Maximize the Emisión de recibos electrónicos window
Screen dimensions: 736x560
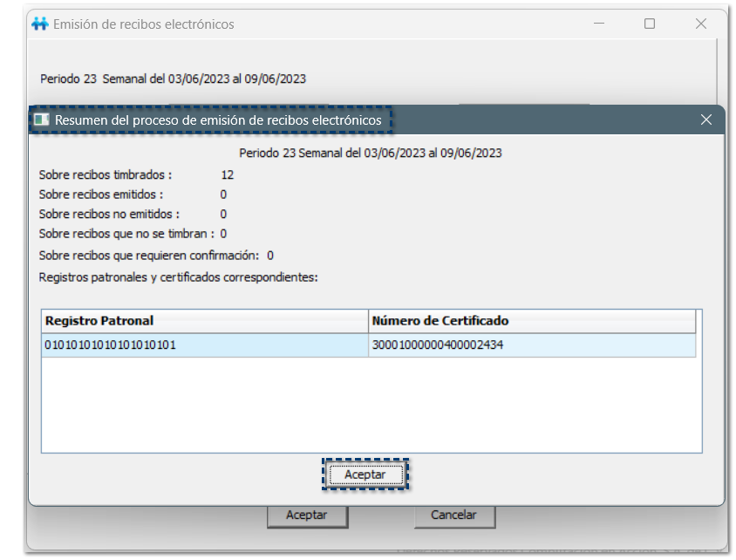tap(650, 24)
